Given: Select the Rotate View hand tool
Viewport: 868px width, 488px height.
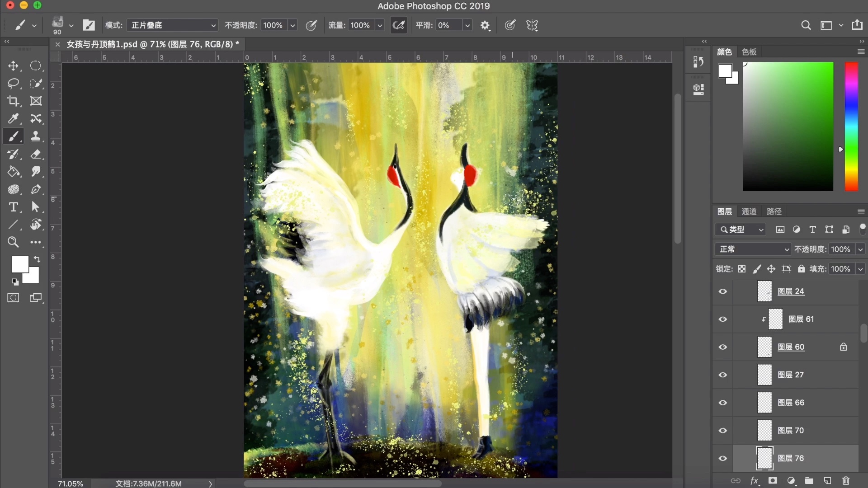Looking at the screenshot, I should click(x=36, y=225).
